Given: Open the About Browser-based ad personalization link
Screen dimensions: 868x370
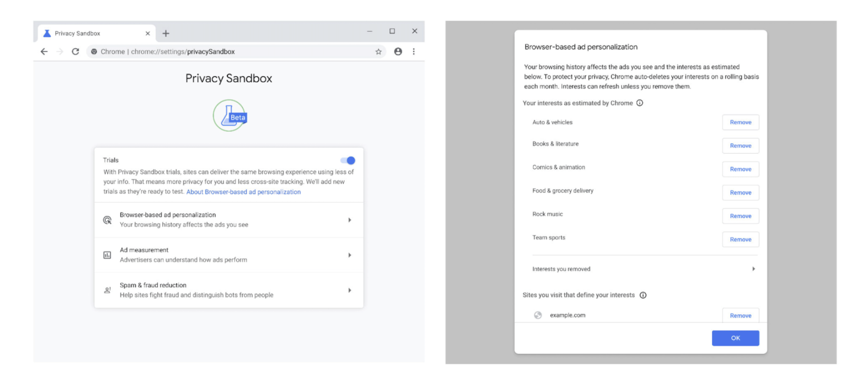Looking at the screenshot, I should (243, 192).
